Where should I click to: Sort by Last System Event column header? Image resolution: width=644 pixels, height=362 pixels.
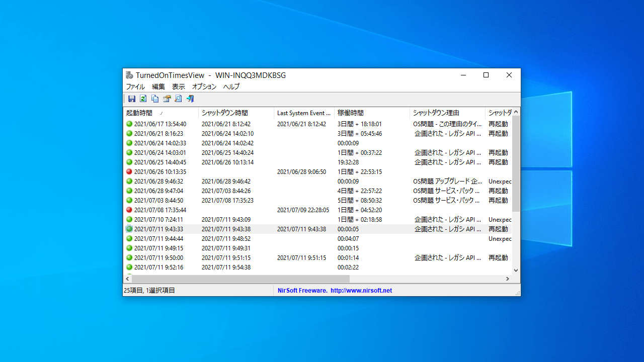pos(304,113)
